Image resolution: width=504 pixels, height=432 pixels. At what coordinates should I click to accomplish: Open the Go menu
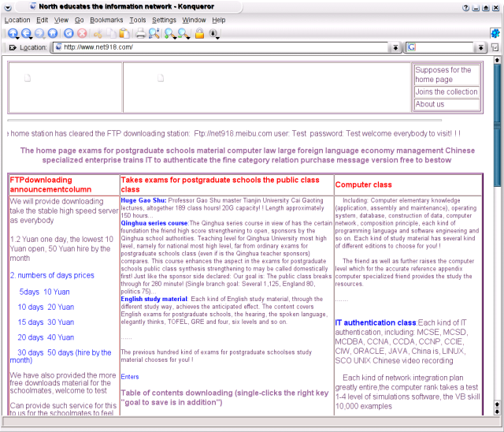(79, 20)
